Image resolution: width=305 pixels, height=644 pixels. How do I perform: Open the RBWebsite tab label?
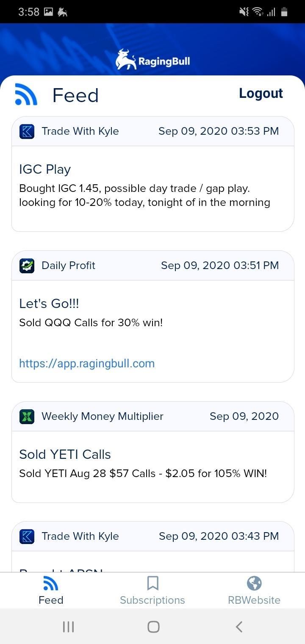point(254,600)
